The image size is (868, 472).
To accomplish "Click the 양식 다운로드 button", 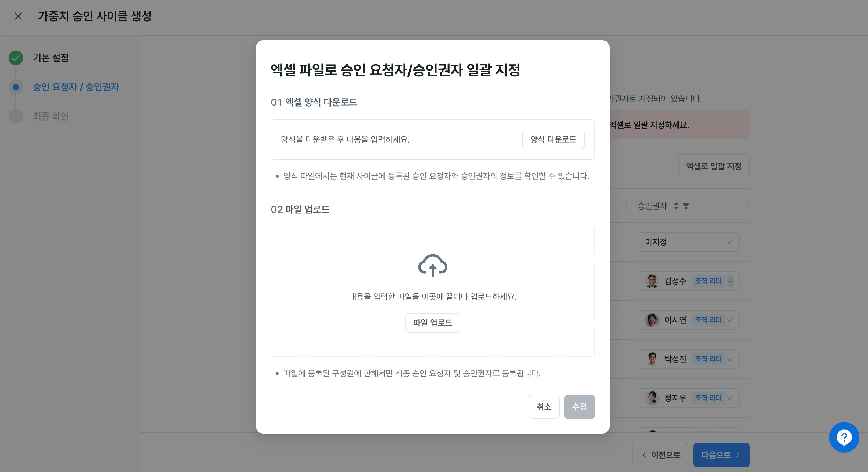I will click(x=553, y=139).
